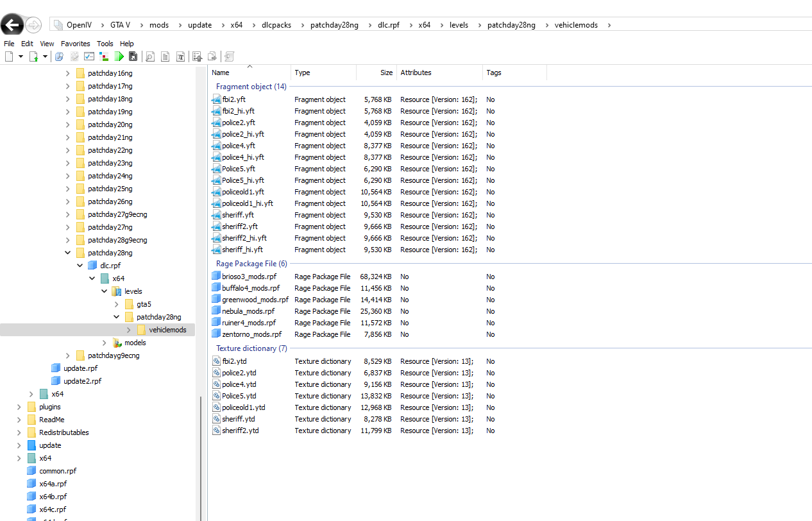This screenshot has width=812, height=521.
Task: Open the Tools menu
Action: click(x=105, y=44)
